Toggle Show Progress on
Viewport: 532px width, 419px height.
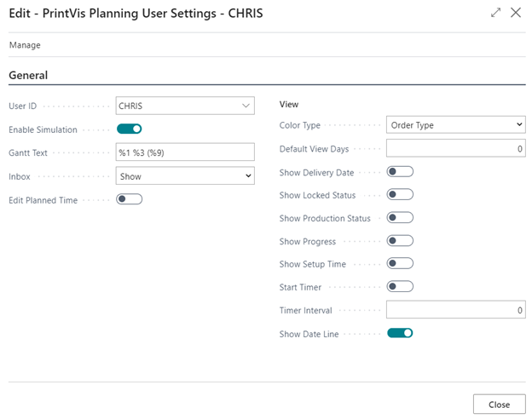point(400,241)
